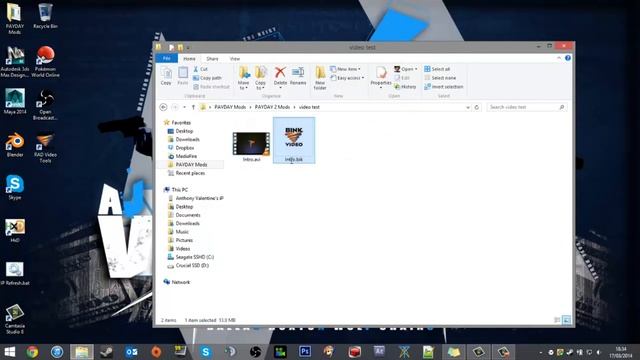Click Select all in the ribbon
This screenshot has width=640, height=360.
click(x=437, y=69)
